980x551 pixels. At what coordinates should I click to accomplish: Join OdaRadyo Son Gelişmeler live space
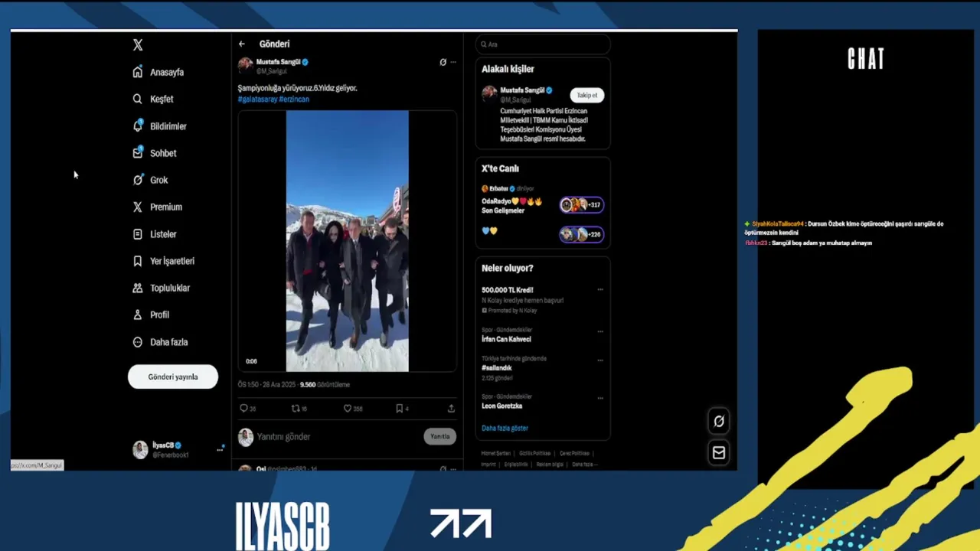click(x=512, y=206)
